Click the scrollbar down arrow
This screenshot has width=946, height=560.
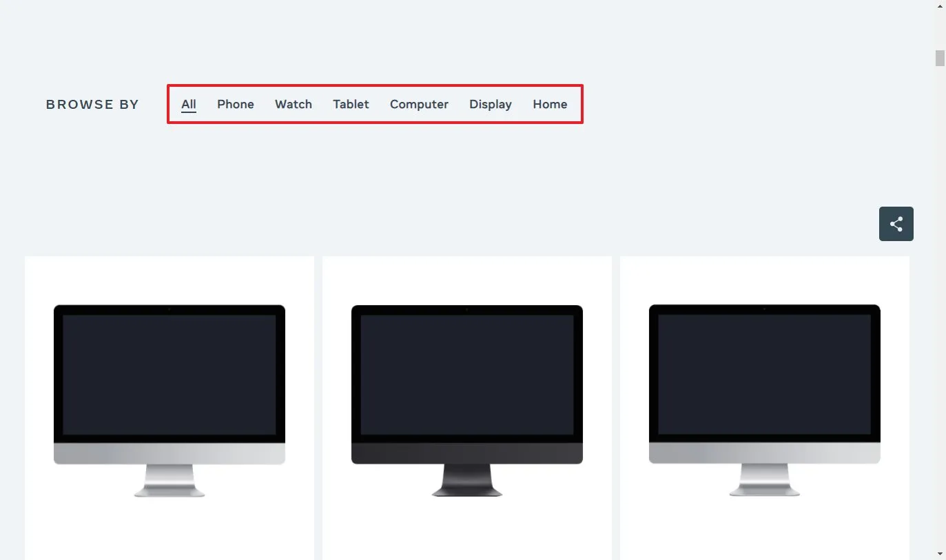pyautogui.click(x=940, y=554)
